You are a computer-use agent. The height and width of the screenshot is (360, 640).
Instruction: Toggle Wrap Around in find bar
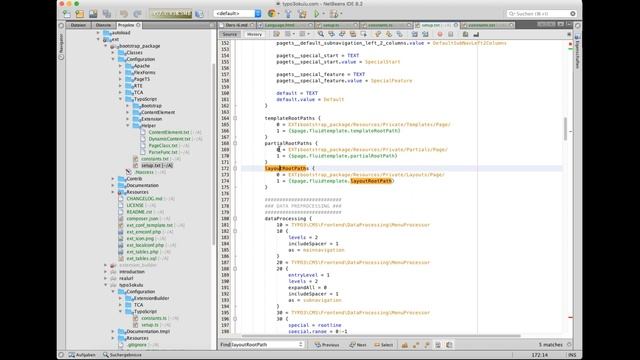point(449,345)
